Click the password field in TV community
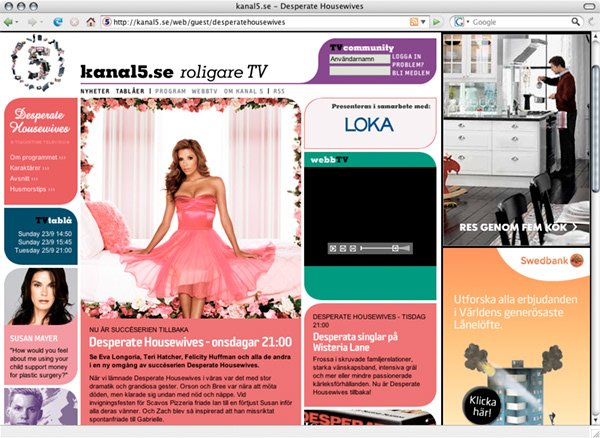The image size is (600, 438). point(360,70)
